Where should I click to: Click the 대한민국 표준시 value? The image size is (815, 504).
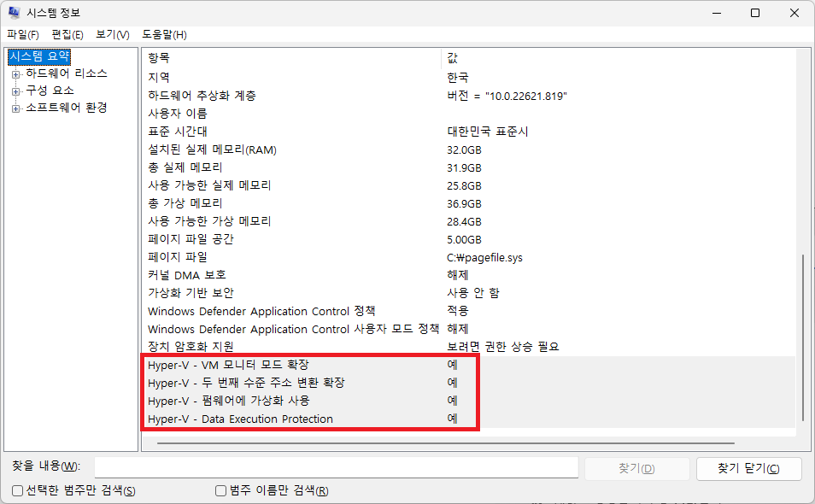tap(488, 132)
